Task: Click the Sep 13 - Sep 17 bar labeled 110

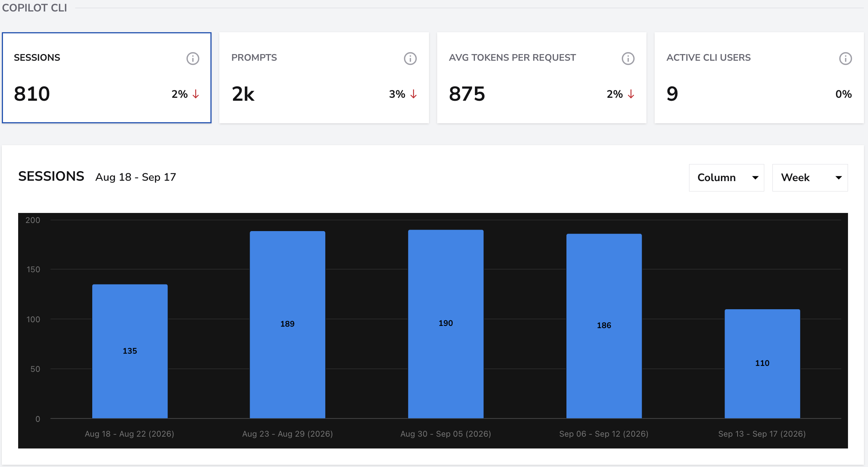Action: coord(762,364)
